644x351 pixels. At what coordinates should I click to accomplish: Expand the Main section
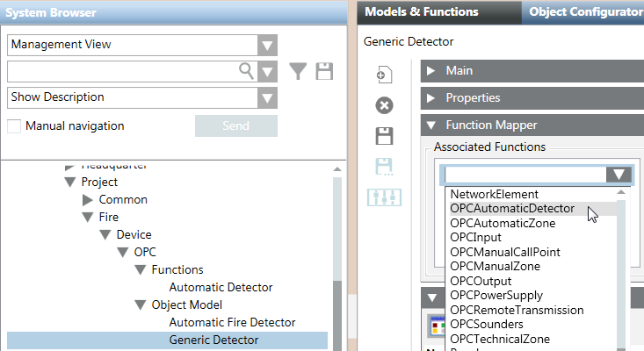(430, 70)
